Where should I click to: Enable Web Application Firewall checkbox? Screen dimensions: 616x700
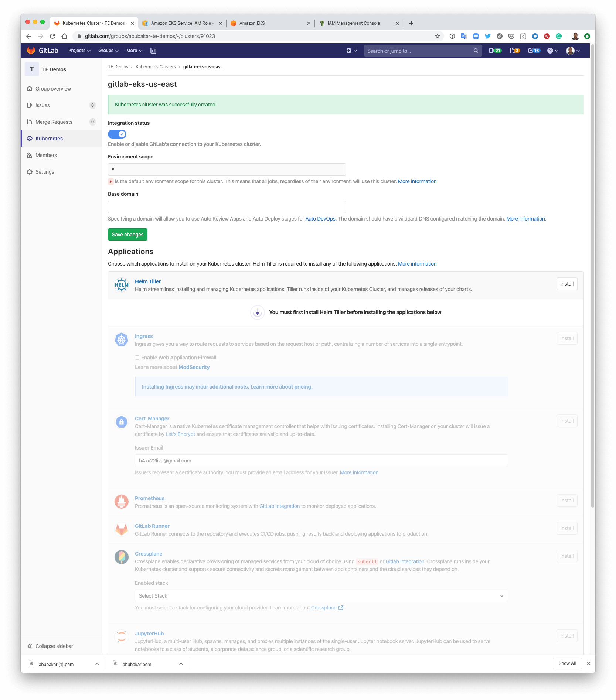click(137, 358)
